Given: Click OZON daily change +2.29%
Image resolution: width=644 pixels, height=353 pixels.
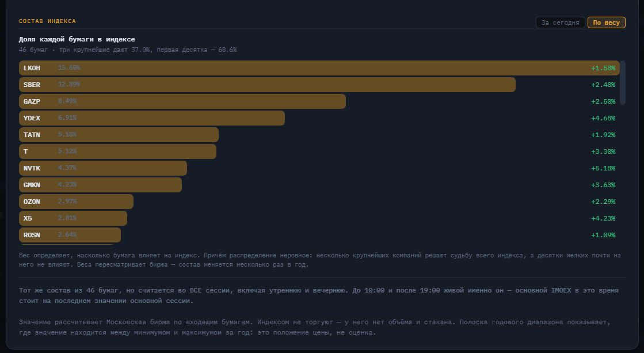Looking at the screenshot, I should 603,202.
